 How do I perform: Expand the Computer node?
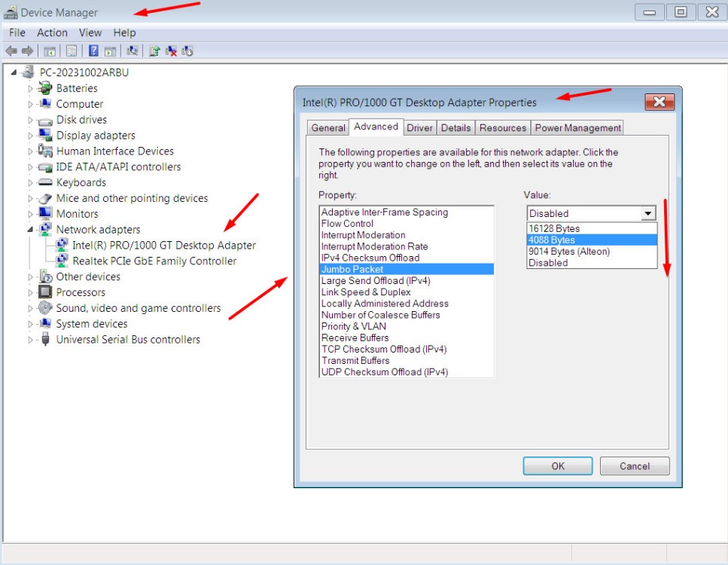click(30, 104)
